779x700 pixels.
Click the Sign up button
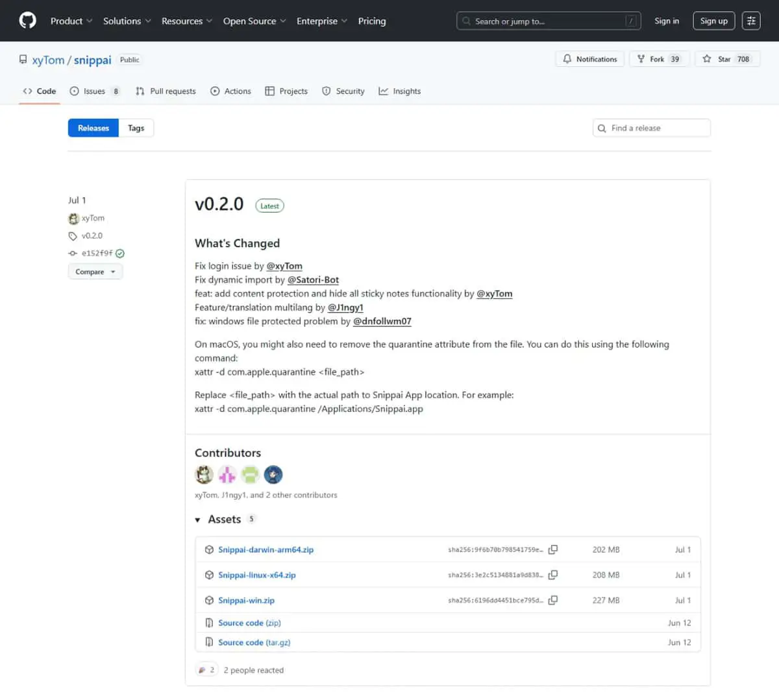714,21
